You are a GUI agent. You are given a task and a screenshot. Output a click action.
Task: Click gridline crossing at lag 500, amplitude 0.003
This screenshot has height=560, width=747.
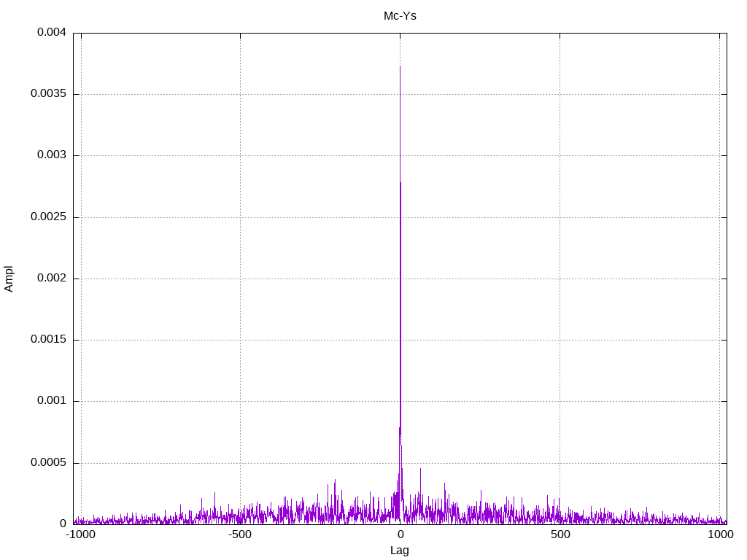560,155
